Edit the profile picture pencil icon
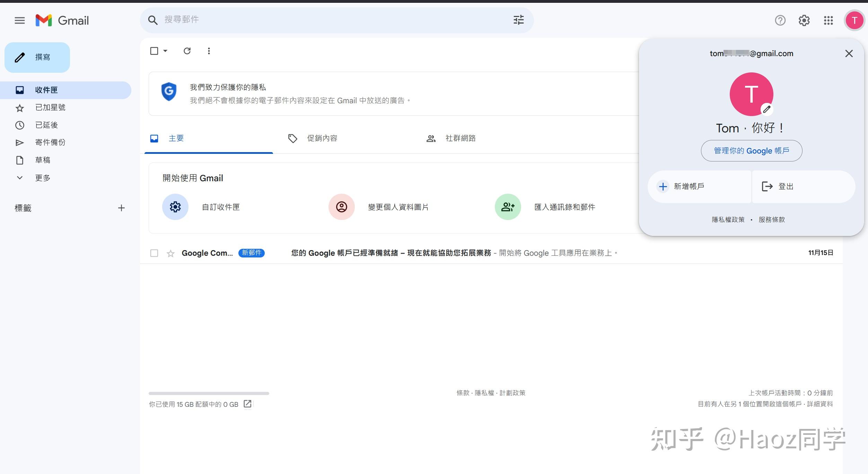 (767, 109)
